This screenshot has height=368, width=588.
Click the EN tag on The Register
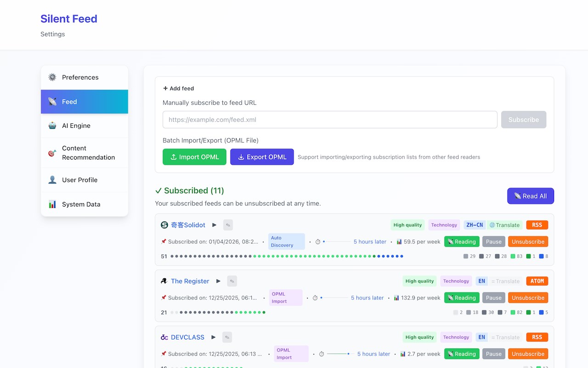pos(481,281)
